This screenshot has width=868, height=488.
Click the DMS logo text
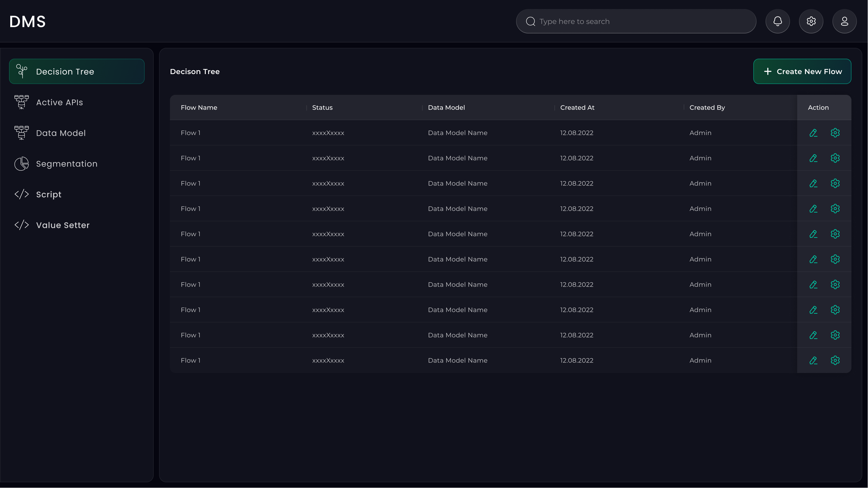click(28, 21)
